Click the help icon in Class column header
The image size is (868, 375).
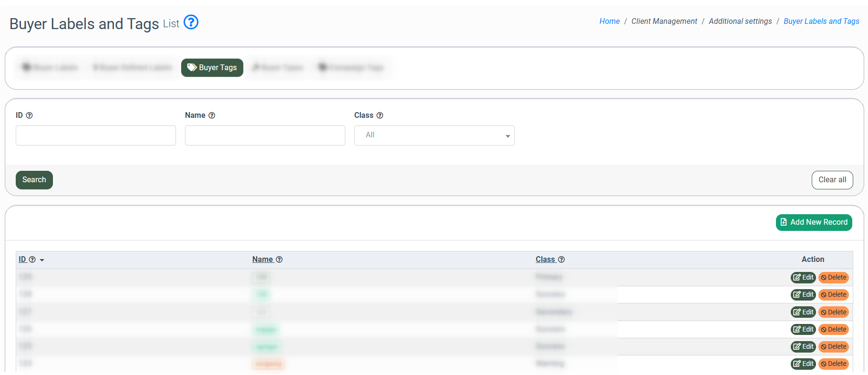coord(561,260)
